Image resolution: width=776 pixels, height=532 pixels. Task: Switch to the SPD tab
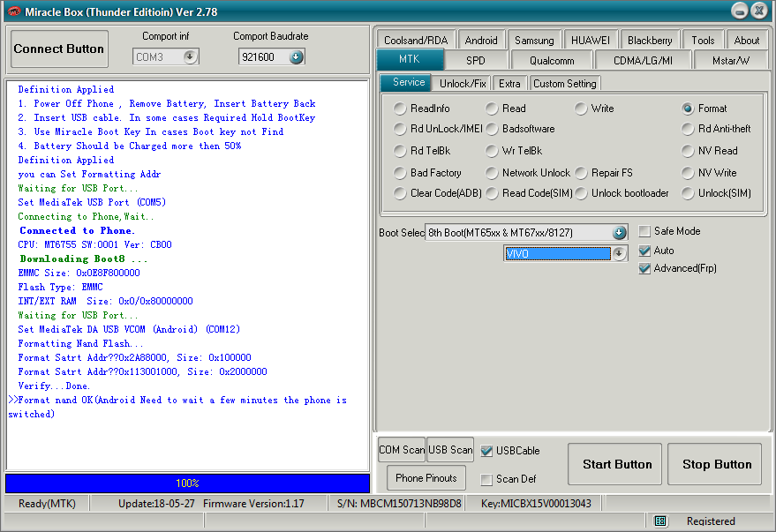point(476,60)
